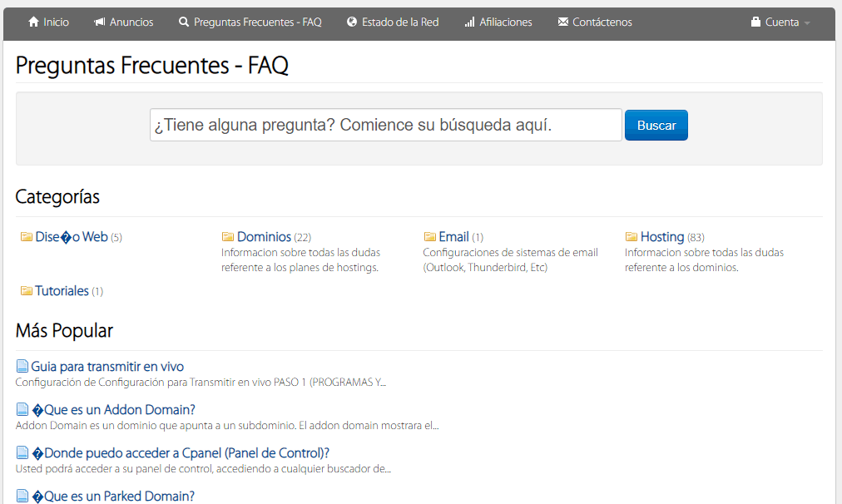This screenshot has width=842, height=504.
Task: Click Hosting description about los dominios
Action: click(x=704, y=259)
